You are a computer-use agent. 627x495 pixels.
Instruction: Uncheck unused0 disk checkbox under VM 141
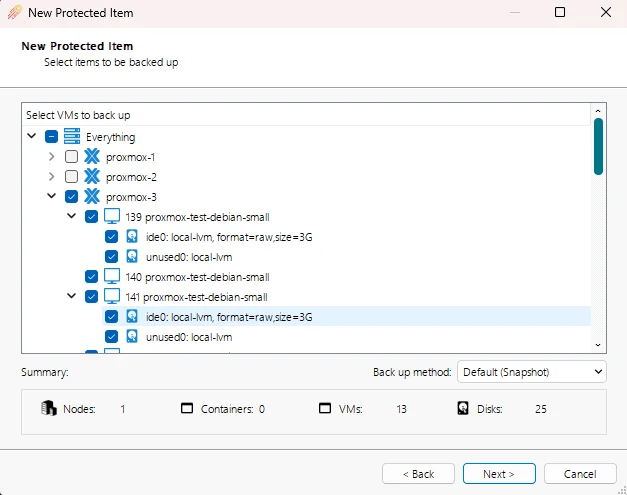coord(111,336)
